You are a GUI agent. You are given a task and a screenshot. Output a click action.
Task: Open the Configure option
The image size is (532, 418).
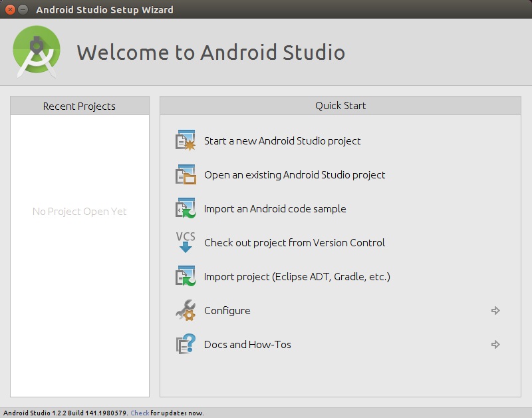click(x=227, y=310)
